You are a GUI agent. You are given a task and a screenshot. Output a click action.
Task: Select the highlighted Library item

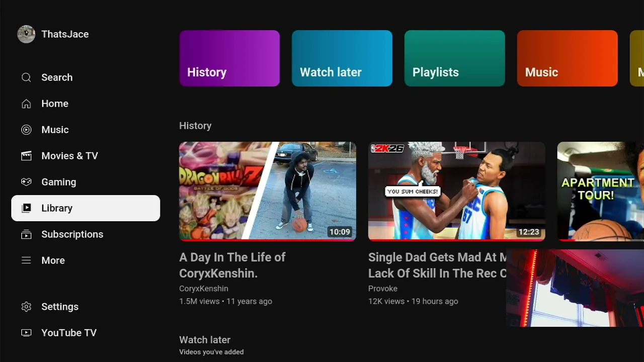pyautogui.click(x=86, y=208)
